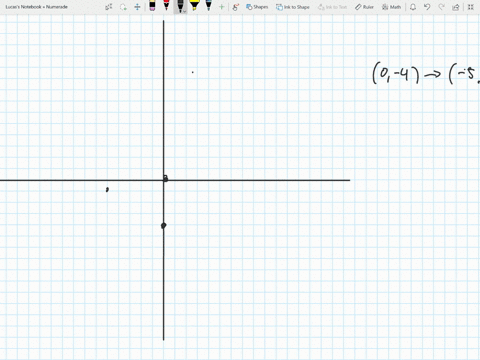Click the handwritten (0,-4) coordinate text
Screen dimensions: 480x360
pyautogui.click(x=396, y=73)
